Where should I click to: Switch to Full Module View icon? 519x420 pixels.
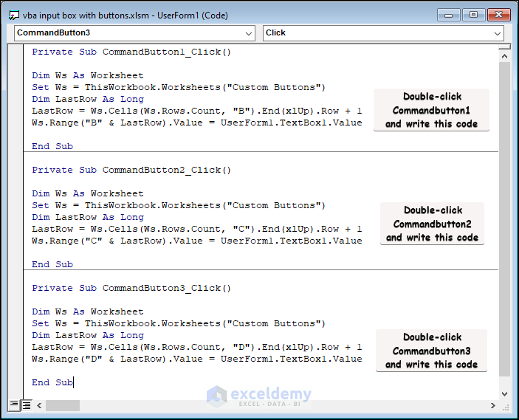(x=27, y=404)
